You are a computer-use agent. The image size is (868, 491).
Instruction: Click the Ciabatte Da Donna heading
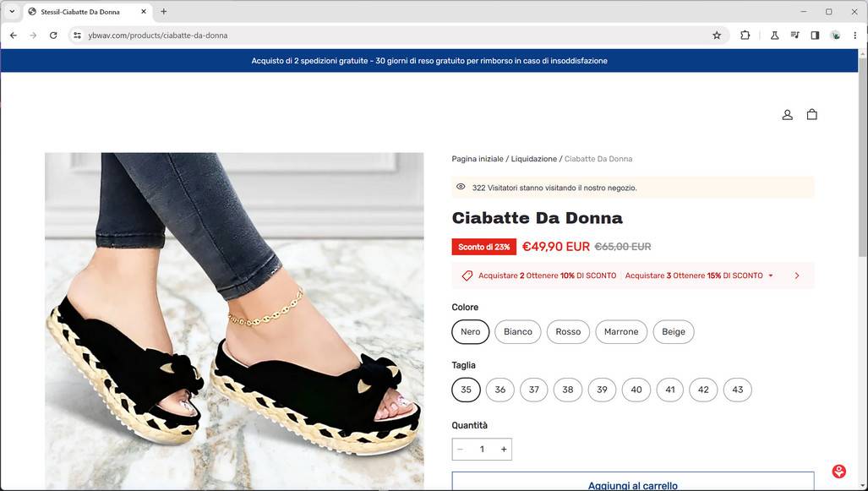click(537, 218)
